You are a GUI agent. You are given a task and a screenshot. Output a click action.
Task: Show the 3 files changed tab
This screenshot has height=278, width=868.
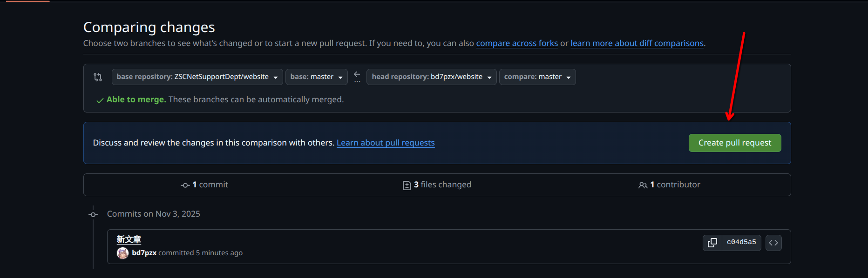[437, 185]
